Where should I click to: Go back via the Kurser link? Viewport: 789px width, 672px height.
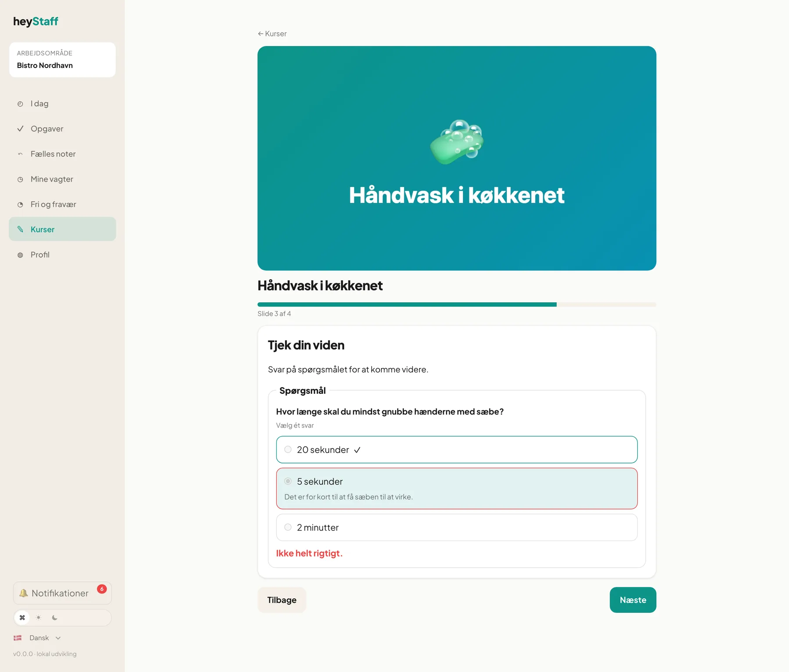[x=272, y=34]
